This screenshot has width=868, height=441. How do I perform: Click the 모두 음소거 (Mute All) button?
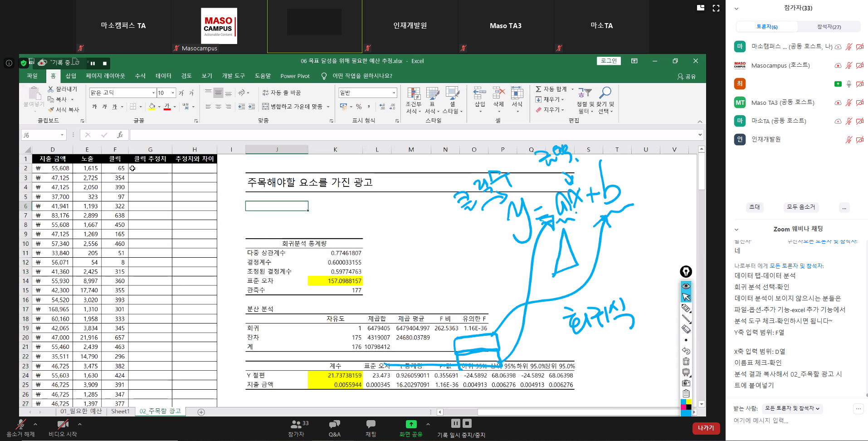(x=800, y=207)
